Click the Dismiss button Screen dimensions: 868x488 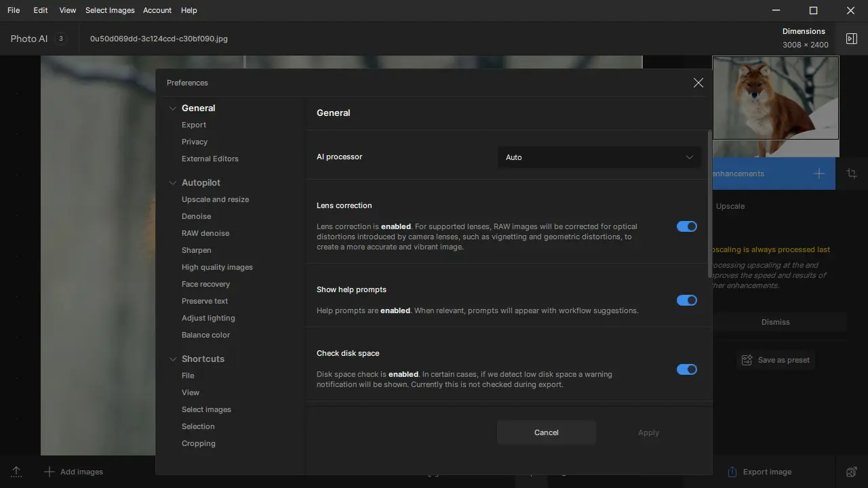click(x=775, y=322)
